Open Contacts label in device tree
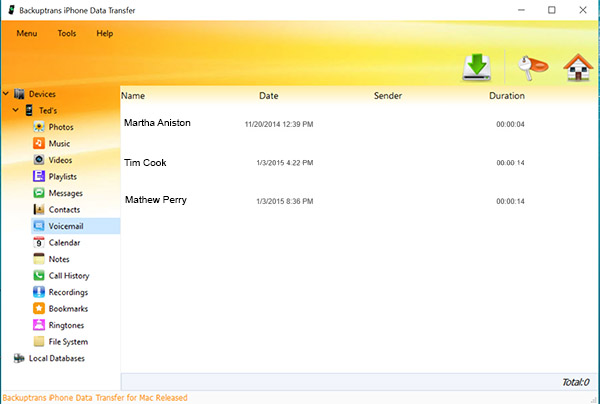The height and width of the screenshot is (404, 600). click(x=64, y=210)
